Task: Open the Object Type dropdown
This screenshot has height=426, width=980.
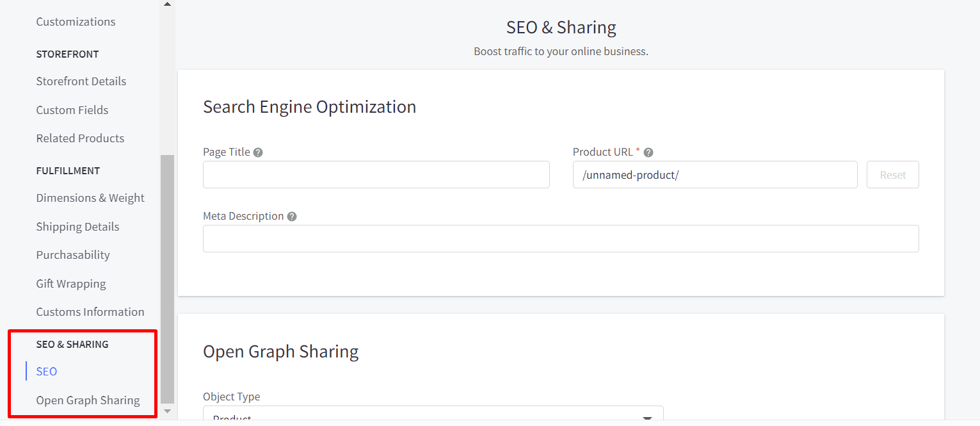Action: 433,415
